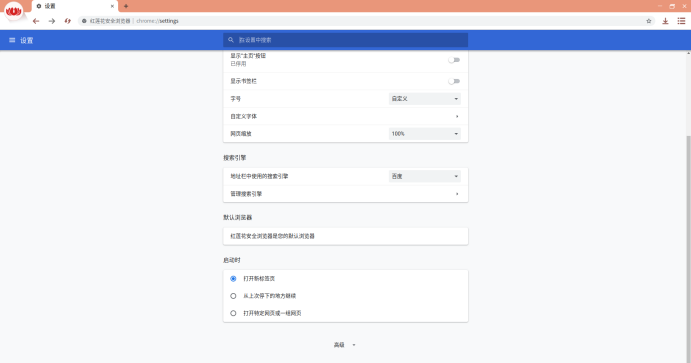The image size is (691, 363).
Task: Click the chrome://settings address bar
Action: coord(366,21)
